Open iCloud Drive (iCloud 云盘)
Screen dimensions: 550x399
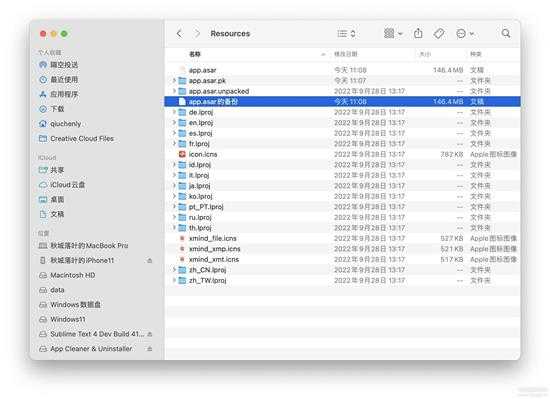(62, 185)
